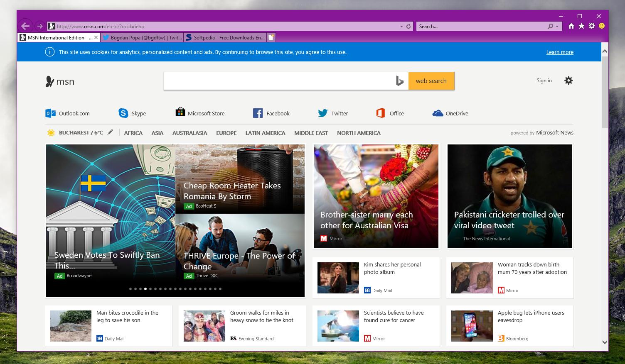Select the EUROPE news section
Image resolution: width=625 pixels, height=364 pixels.
[226, 133]
